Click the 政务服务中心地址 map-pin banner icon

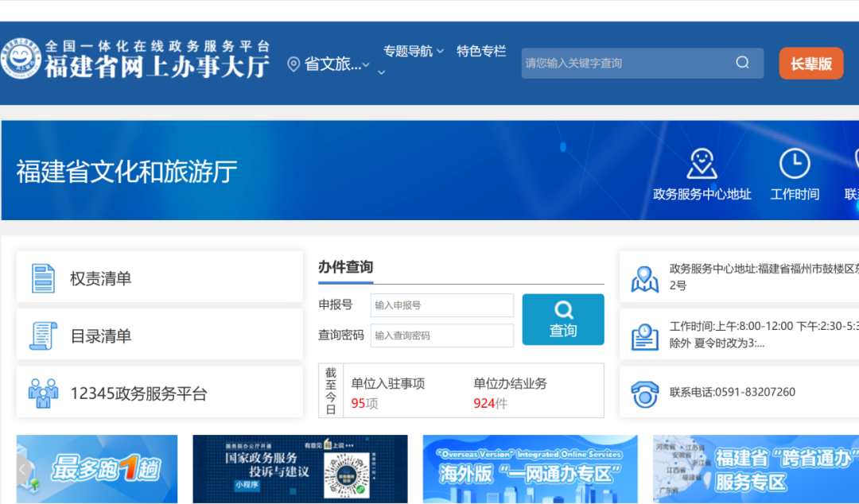coord(702,164)
